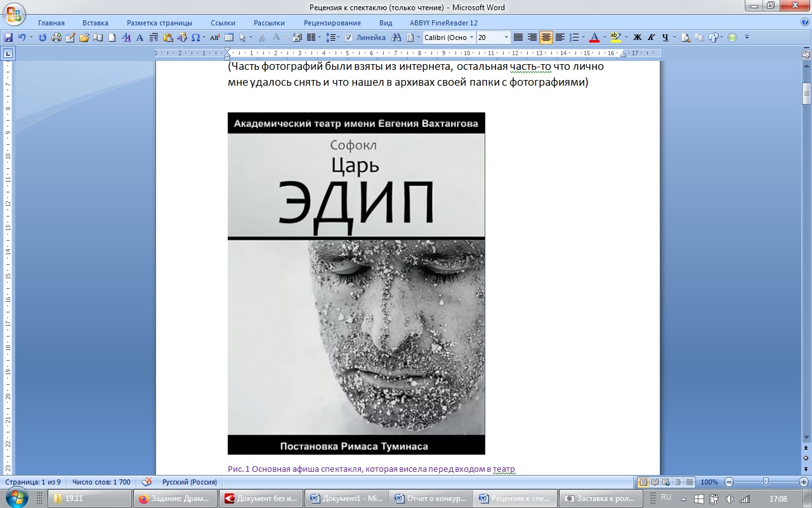The image size is (812, 508).
Task: Click the superscript AB1 icon
Action: tap(214, 37)
